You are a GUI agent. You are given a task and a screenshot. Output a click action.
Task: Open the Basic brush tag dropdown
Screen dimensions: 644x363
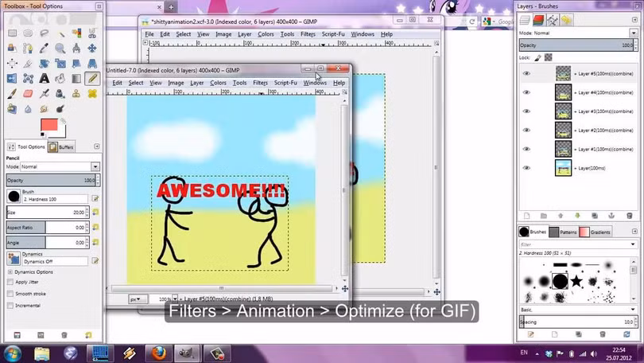coord(633,310)
